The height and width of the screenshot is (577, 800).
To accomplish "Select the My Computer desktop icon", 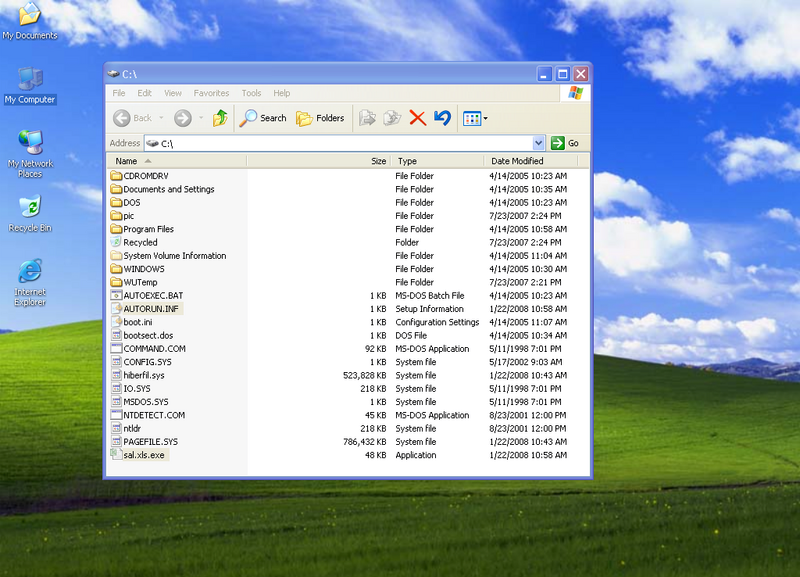I will coord(30,86).
